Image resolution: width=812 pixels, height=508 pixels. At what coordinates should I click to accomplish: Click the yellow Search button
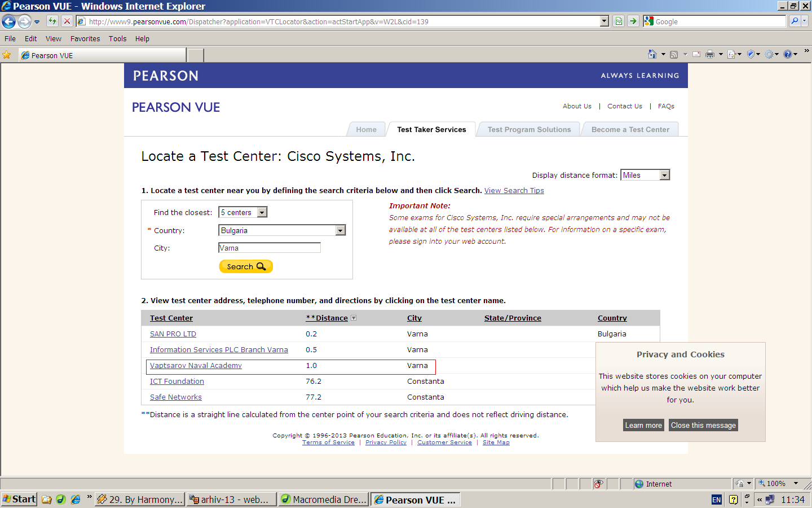[x=246, y=266]
